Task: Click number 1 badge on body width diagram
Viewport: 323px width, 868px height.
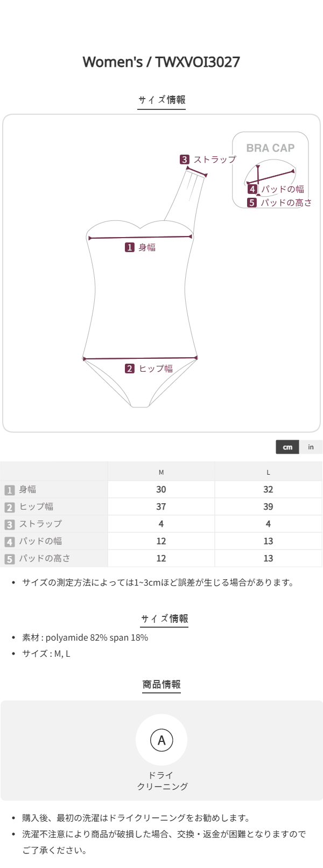Action: point(130,247)
